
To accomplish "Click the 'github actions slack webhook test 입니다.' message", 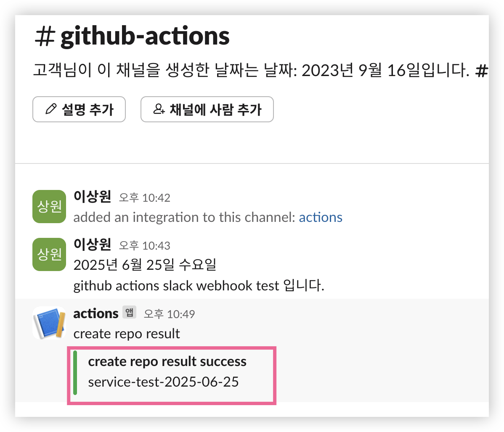I will [199, 285].
